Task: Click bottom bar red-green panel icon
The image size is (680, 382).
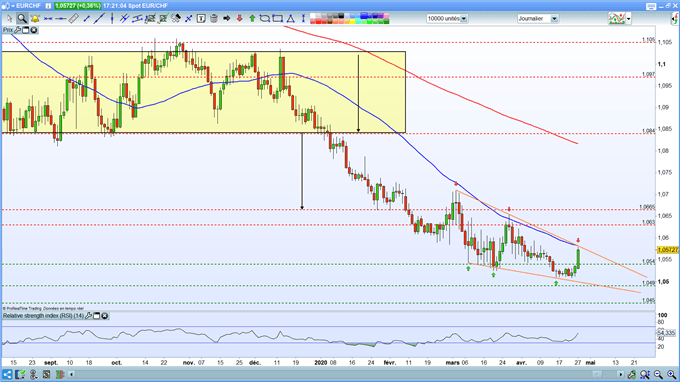Action: pos(60,374)
